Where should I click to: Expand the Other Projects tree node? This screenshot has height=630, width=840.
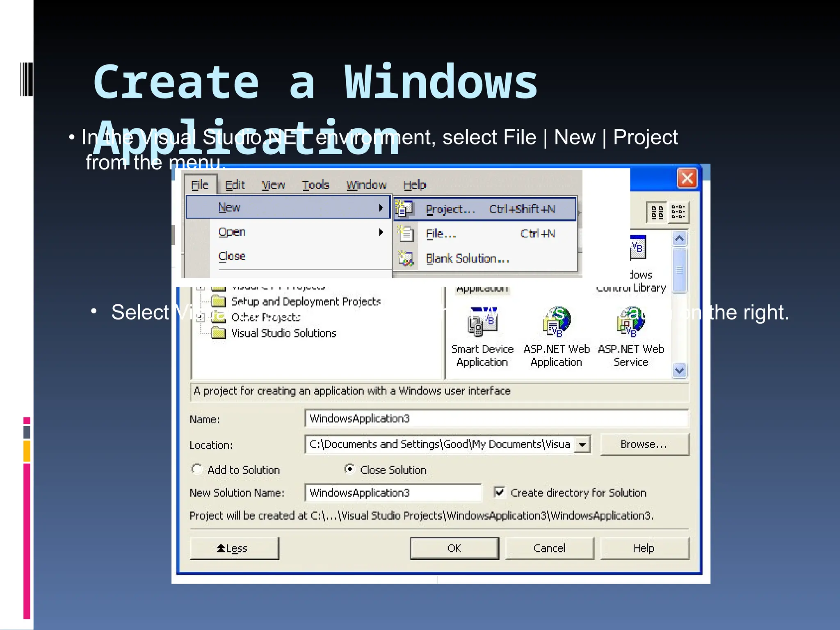(x=201, y=317)
